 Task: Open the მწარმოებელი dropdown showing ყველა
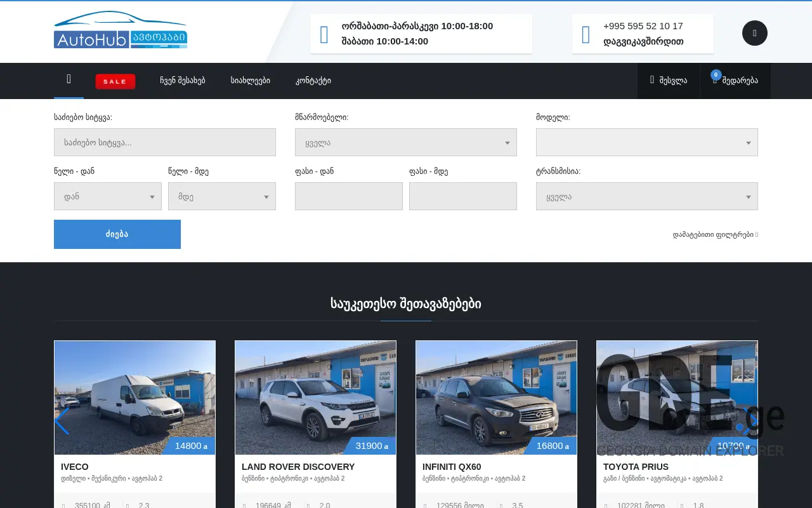pos(405,142)
